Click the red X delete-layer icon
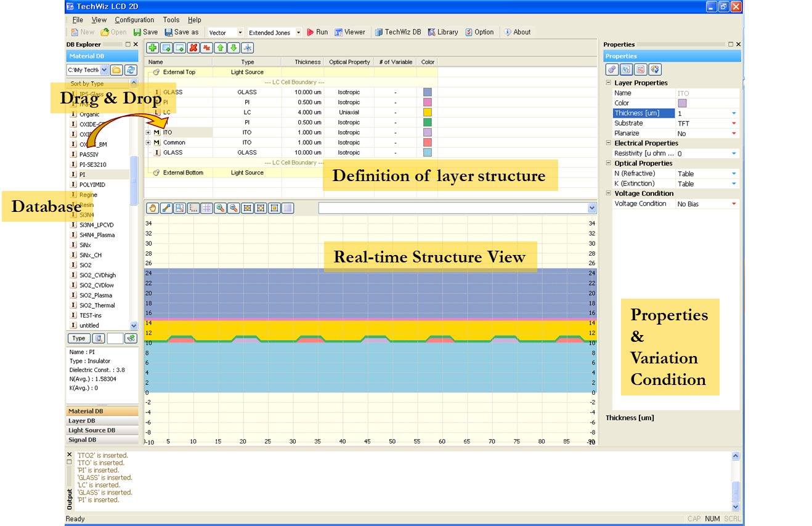The width and height of the screenshot is (812, 526). point(193,48)
